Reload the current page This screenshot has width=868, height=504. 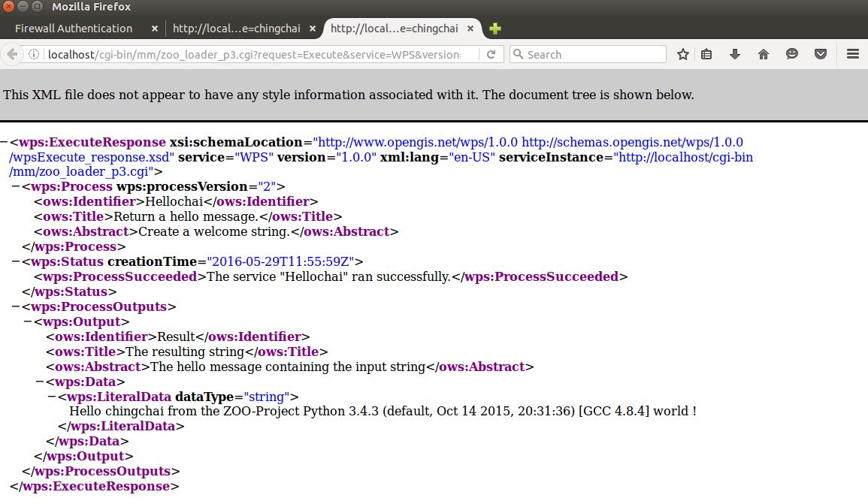(x=491, y=54)
